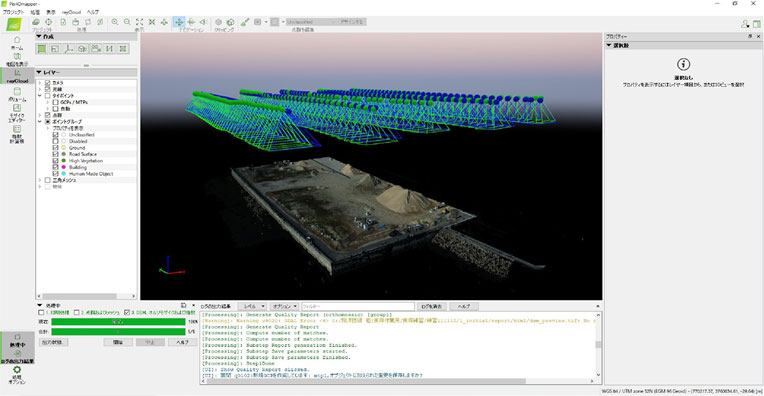Viewport: 764px width, 396px height.
Task: Toggle the GCPs / MTPs checkbox
Action: pos(56,102)
